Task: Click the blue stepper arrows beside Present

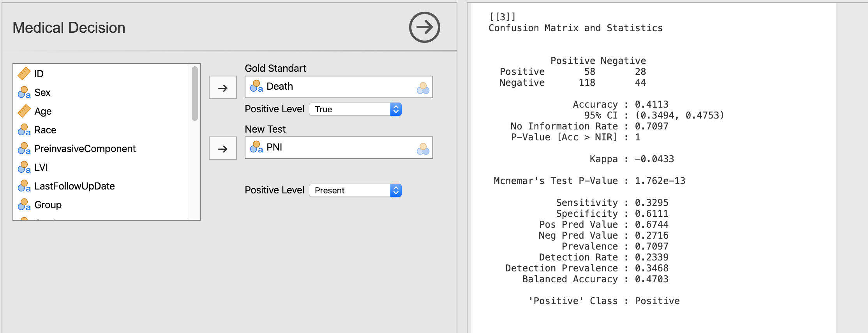Action: [396, 190]
